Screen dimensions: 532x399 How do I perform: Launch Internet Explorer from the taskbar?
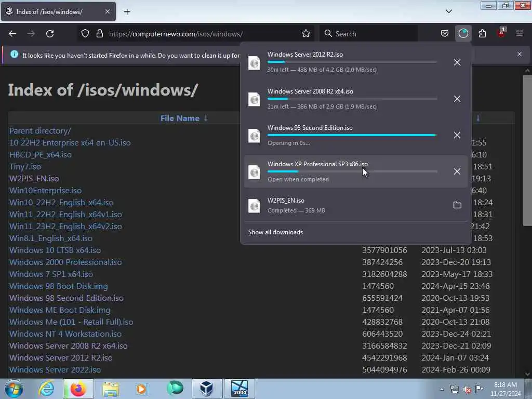pos(46,389)
